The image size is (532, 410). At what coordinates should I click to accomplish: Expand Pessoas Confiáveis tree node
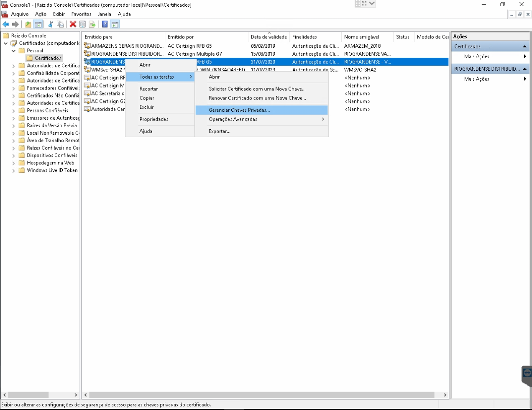[13, 111]
